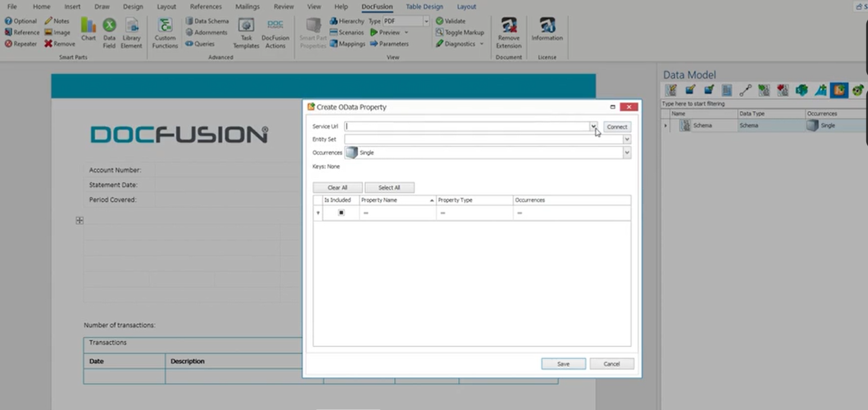This screenshot has height=410, width=868.
Task: View Mappings in the View group
Action: click(348, 43)
